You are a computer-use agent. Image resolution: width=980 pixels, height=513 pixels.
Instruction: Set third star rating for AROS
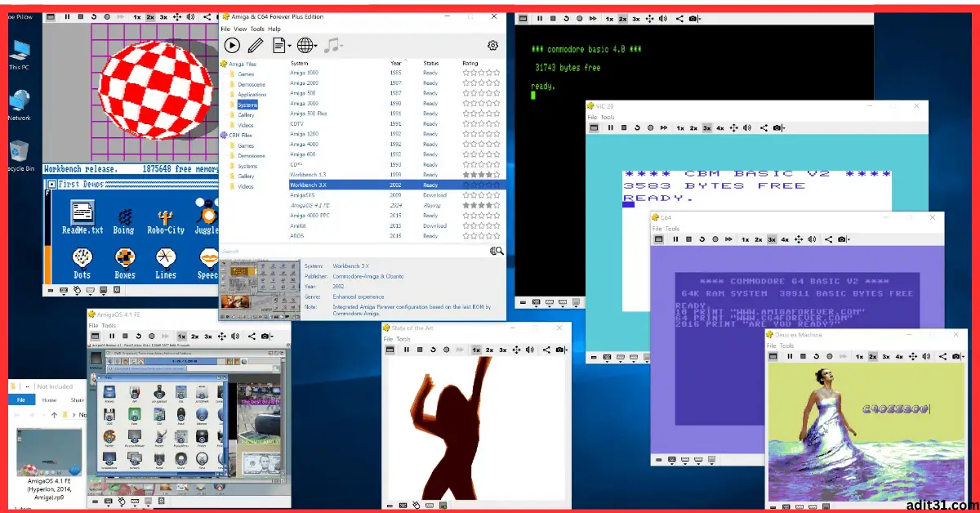pyautogui.click(x=481, y=236)
